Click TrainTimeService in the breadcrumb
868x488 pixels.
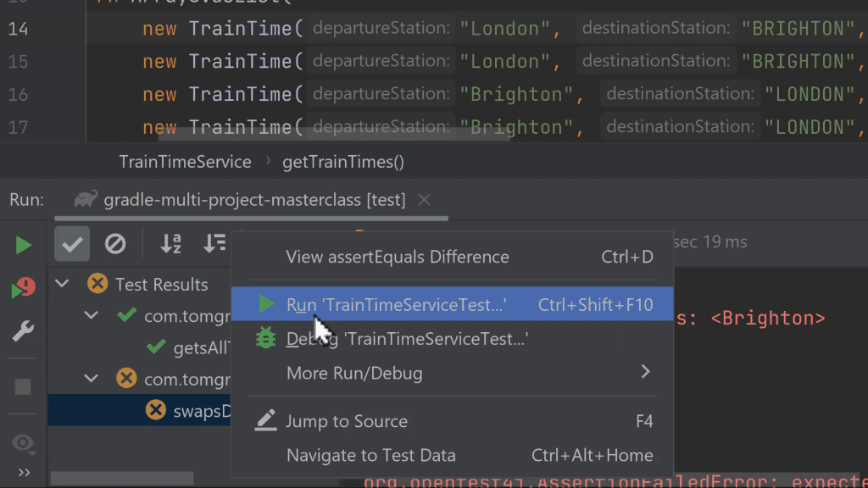(185, 162)
